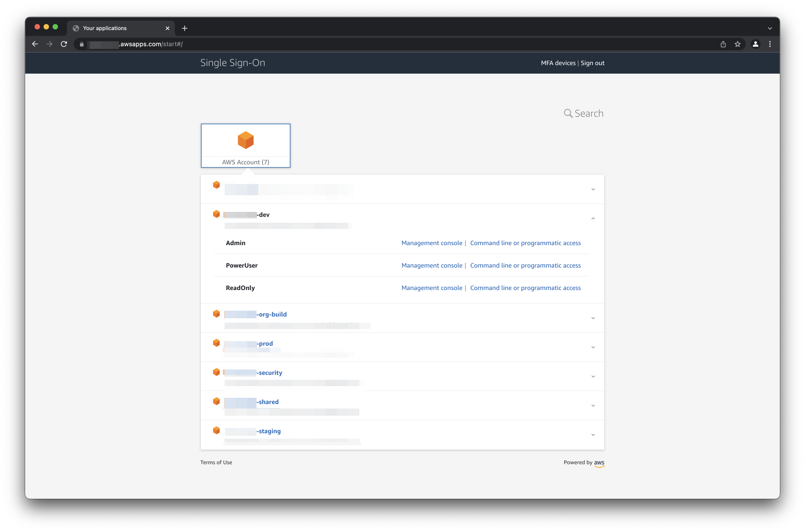Open Management console for ReadOnly role

pos(432,288)
